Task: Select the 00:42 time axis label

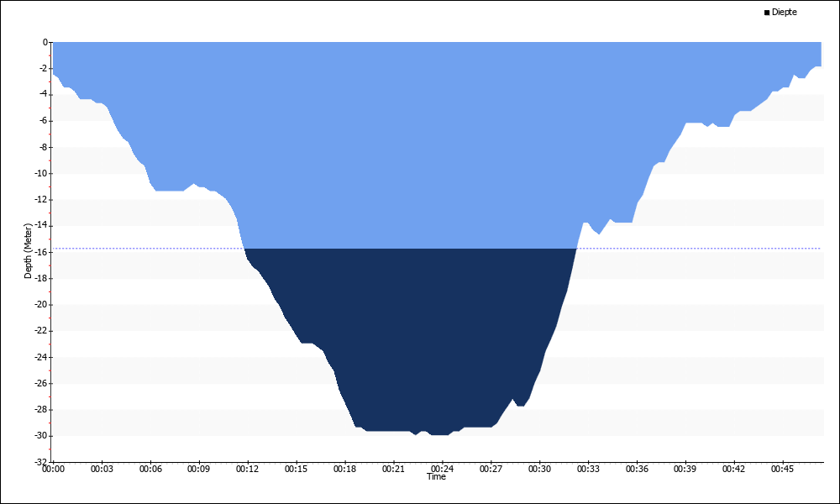Action: pos(734,469)
